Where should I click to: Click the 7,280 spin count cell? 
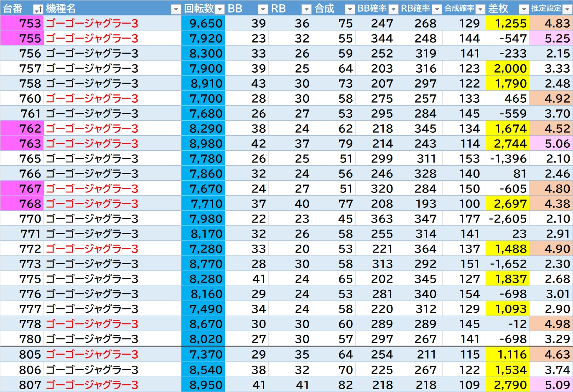pos(203,249)
